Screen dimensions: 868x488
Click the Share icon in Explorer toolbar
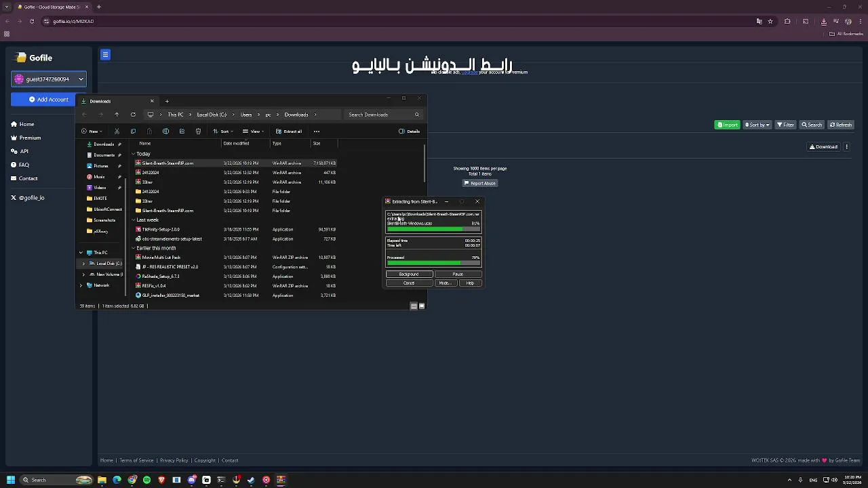coord(182,131)
